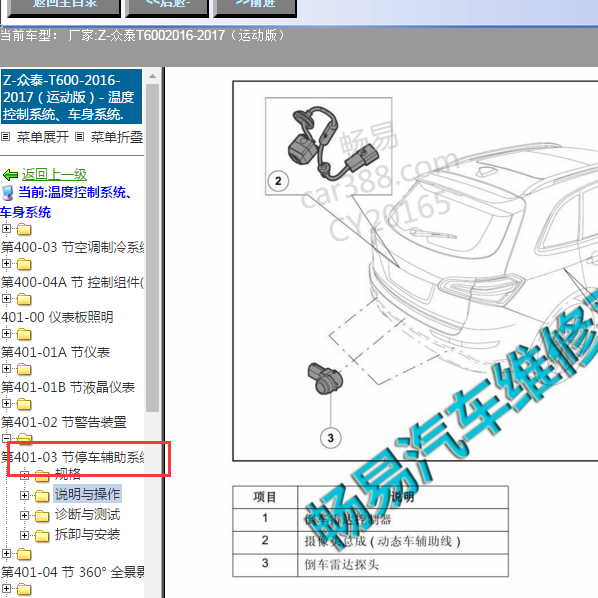Viewport: 598px width, 598px height.
Task: Click the folder icon beside 拆卸与安装
Action: point(42,536)
